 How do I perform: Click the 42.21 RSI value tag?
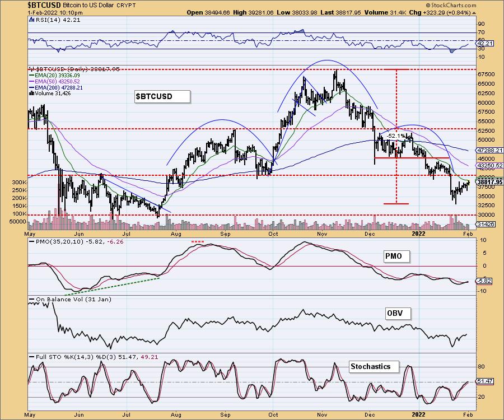485,43
